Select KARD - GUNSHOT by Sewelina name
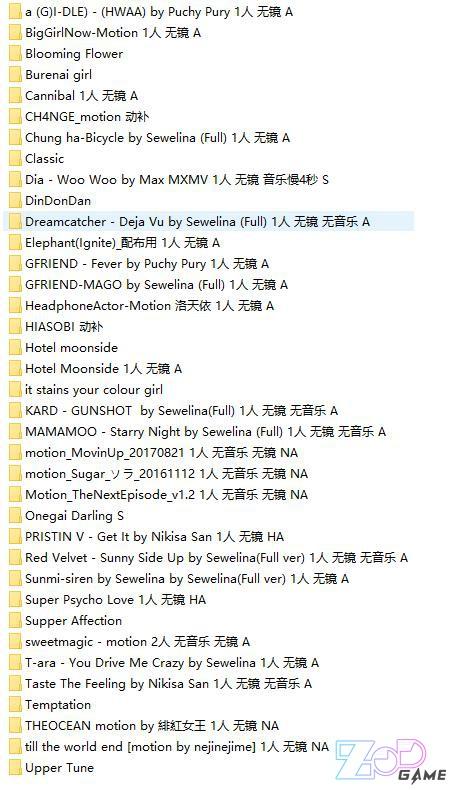This screenshot has height=790, width=456. point(182,411)
